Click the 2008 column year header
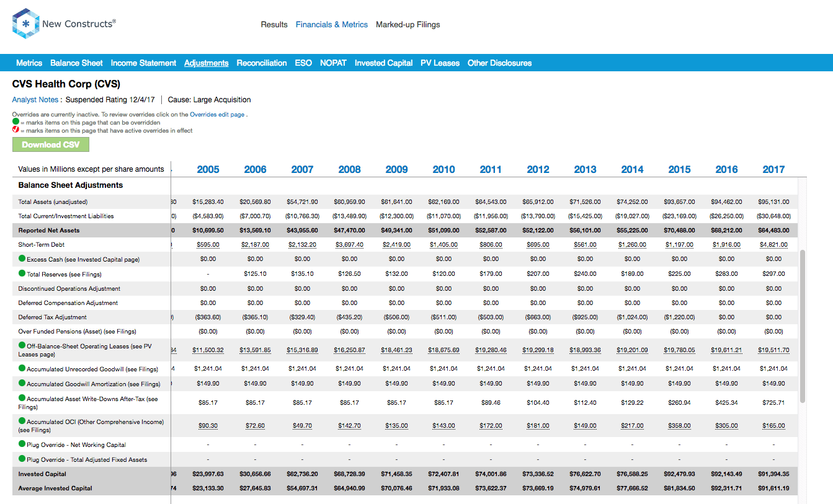The width and height of the screenshot is (833, 504). coord(349,169)
